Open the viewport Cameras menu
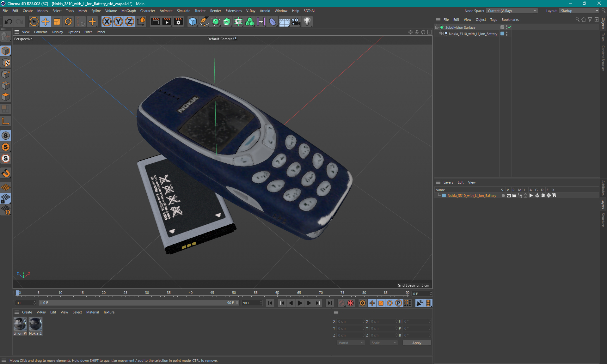Viewport: 607px width, 364px height. click(40, 32)
